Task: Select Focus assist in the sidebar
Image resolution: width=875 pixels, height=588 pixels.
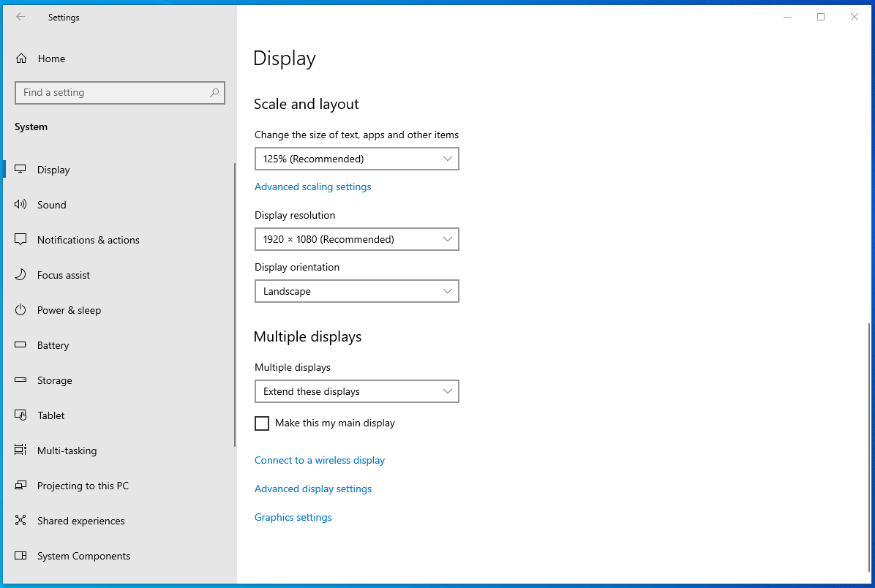Action: coord(64,275)
